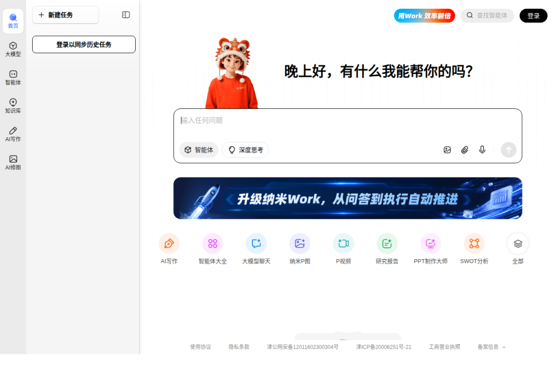This screenshot has width=558, height=392.
Task: Focus the 输入任何问题 text field
Action: [x=348, y=125]
